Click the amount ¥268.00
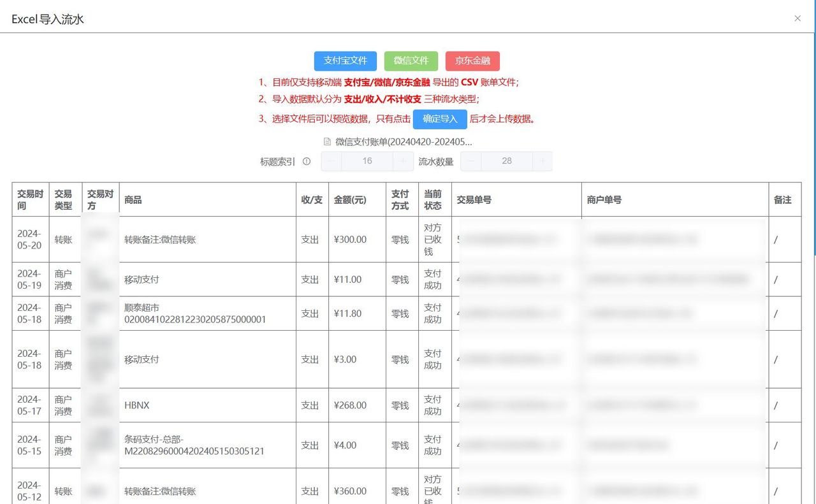Image resolution: width=816 pixels, height=504 pixels. [351, 405]
